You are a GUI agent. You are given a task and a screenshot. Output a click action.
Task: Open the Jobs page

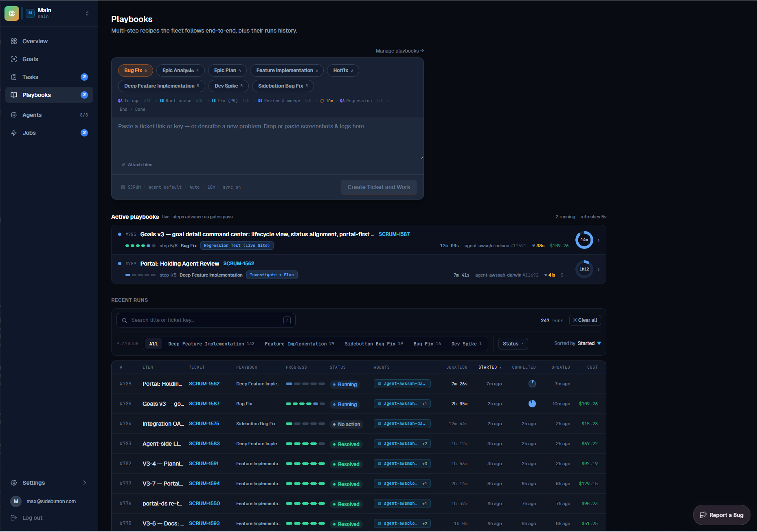click(49, 133)
